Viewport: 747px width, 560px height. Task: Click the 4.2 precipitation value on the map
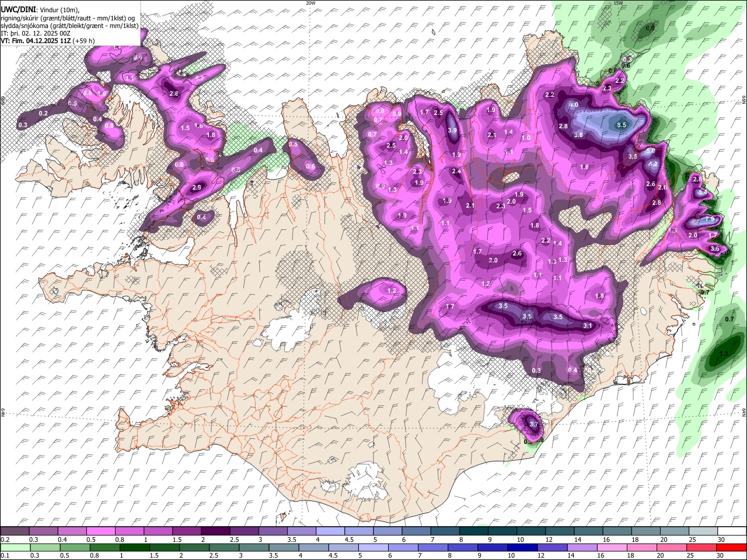[x=653, y=164]
